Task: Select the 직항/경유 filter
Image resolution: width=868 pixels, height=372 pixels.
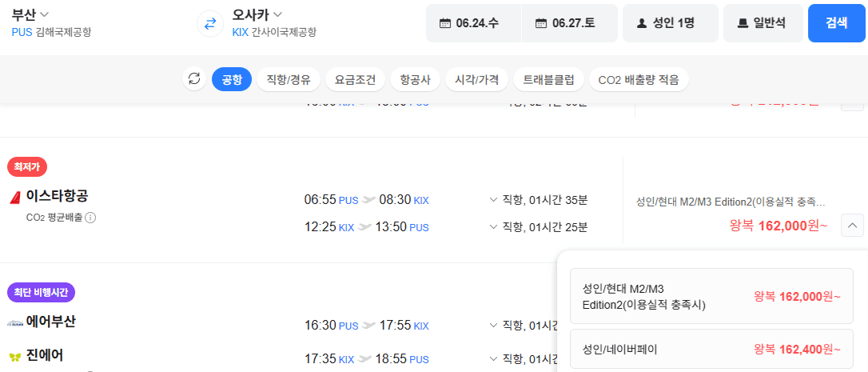Action: click(x=289, y=79)
